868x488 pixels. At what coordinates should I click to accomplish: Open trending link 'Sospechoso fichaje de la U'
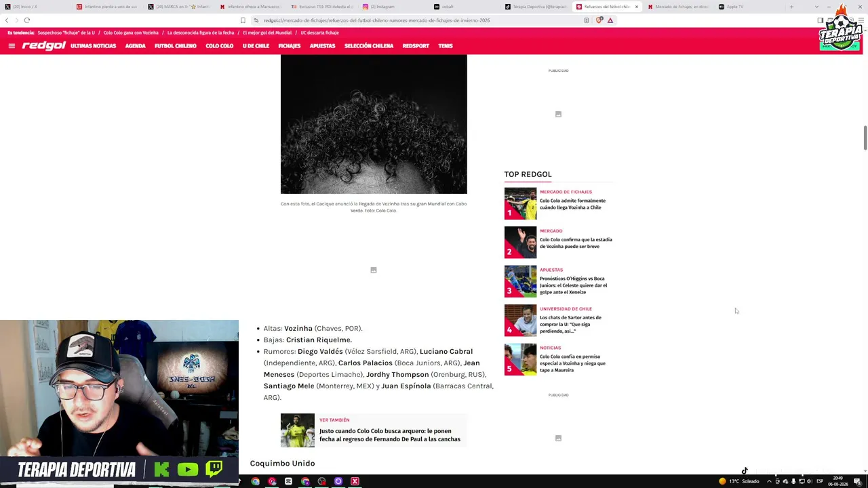(66, 33)
